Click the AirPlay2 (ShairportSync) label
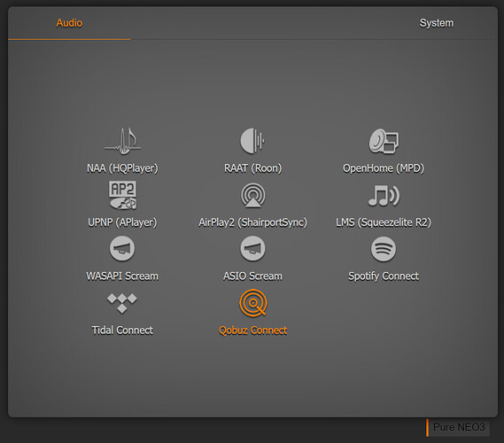Screen dimensions: 504x443 (253, 222)
